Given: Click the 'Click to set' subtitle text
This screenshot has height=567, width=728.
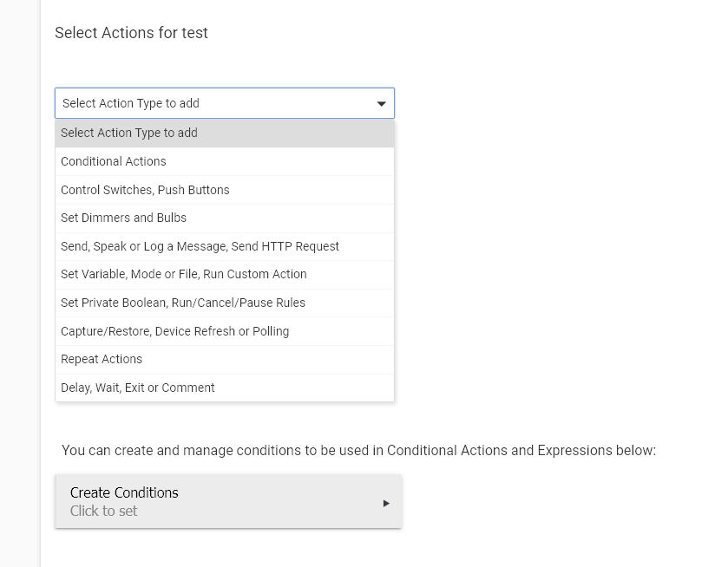Looking at the screenshot, I should coord(103,511).
